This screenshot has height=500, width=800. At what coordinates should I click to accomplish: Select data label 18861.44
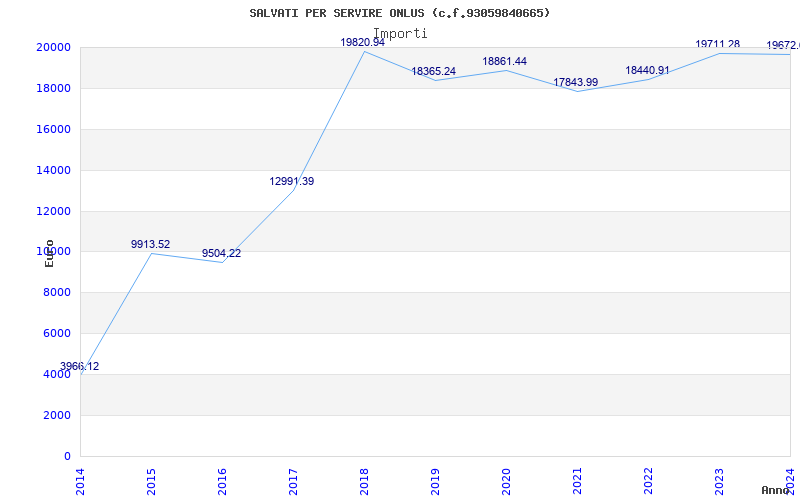click(505, 61)
